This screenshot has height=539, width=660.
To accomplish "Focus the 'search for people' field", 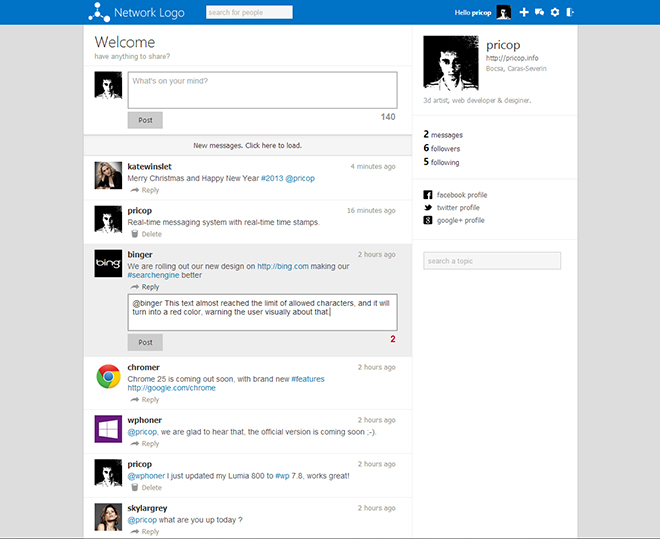I will (x=249, y=12).
